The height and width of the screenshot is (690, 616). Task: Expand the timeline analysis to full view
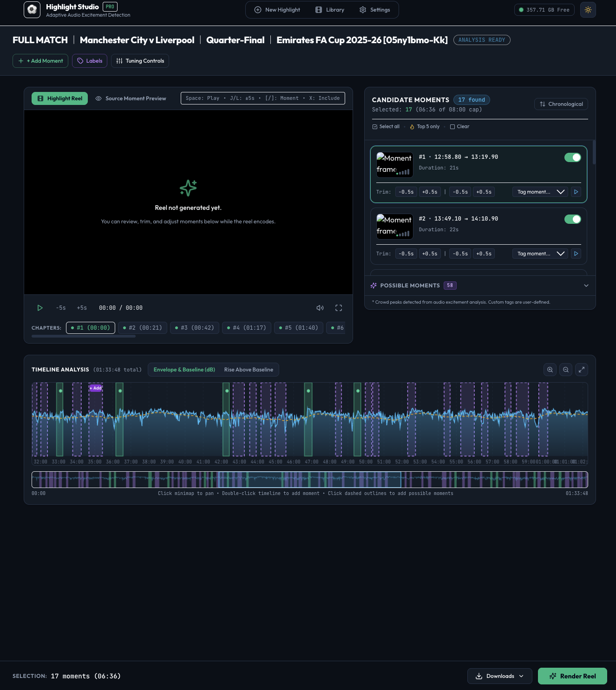click(582, 370)
